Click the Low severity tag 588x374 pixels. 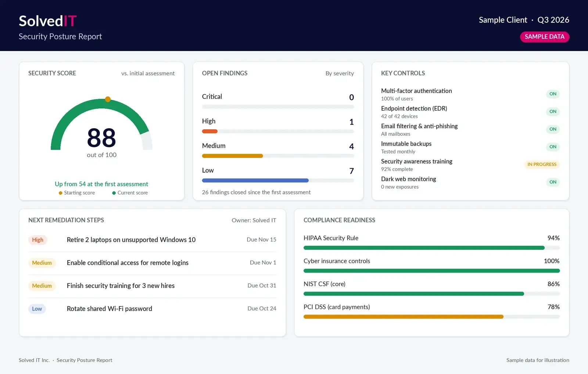coord(37,309)
